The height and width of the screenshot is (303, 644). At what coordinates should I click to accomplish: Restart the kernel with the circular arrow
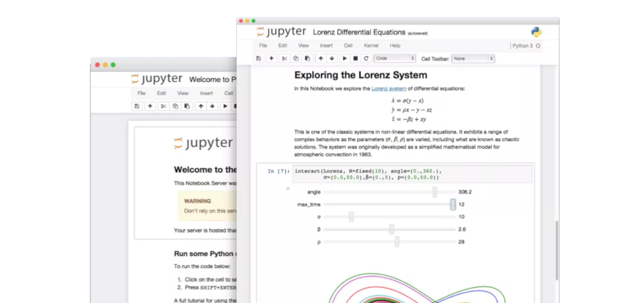click(366, 59)
